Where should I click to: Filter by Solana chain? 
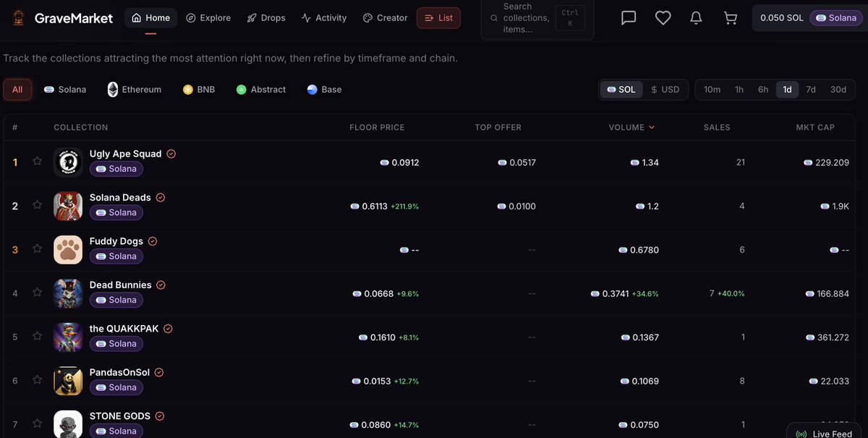(65, 90)
